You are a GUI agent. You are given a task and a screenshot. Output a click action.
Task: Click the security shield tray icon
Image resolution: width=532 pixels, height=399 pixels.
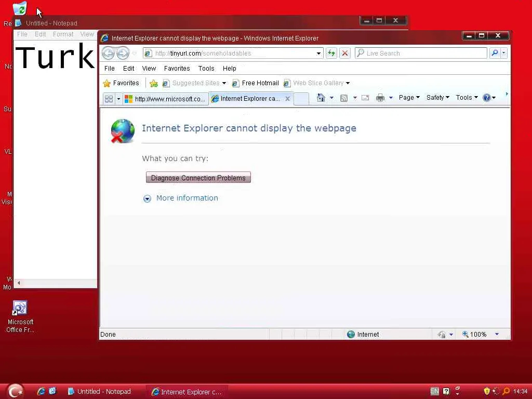point(486,391)
